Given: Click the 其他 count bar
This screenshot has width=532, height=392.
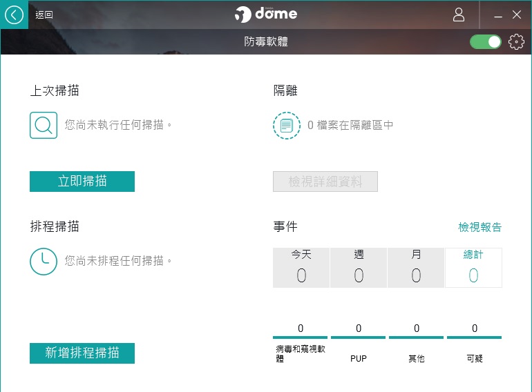Looking at the screenshot, I should click(417, 337).
